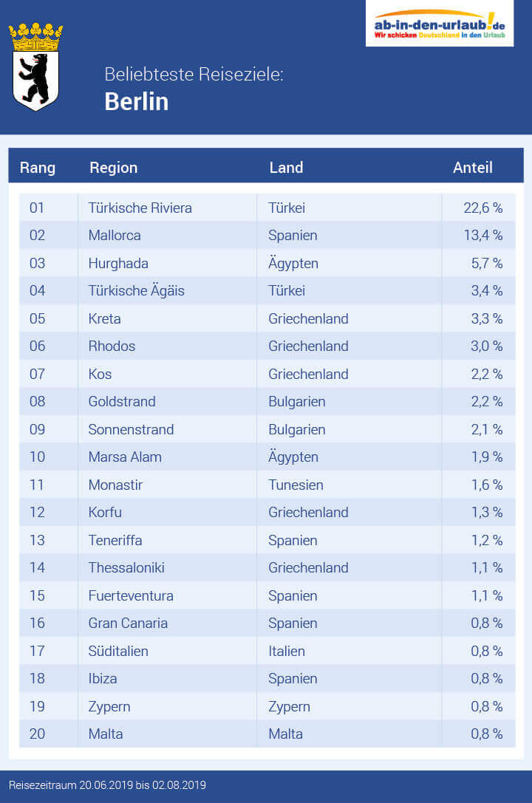The width and height of the screenshot is (532, 803).
Task: Click the Berlin bear coat of arms
Action: (x=35, y=67)
